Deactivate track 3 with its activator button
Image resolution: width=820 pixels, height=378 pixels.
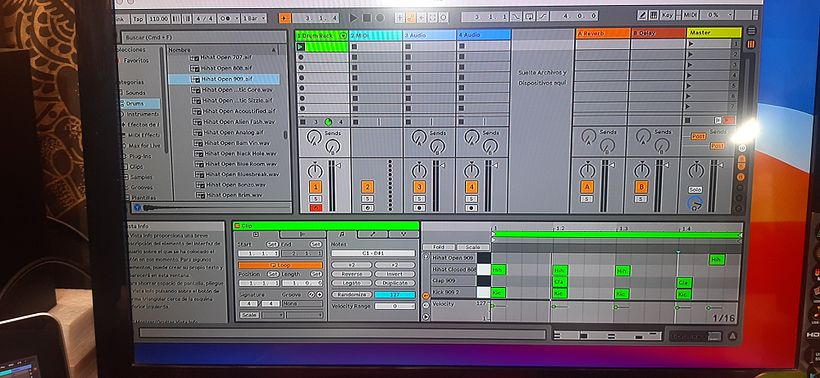coord(419,187)
